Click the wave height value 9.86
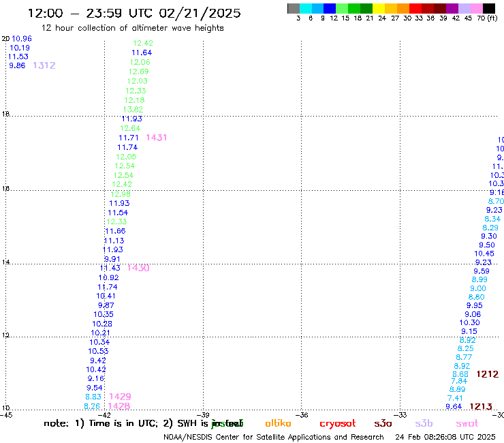The image size is (504, 443). pos(17,65)
